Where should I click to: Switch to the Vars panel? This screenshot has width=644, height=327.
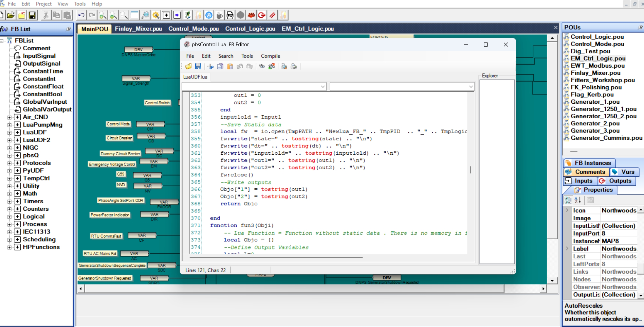coord(625,172)
